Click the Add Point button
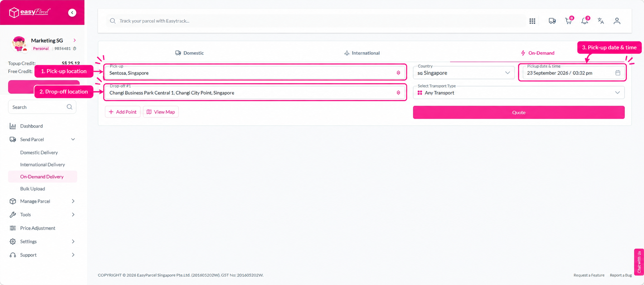Viewport: 644px width, 285px height. [123, 112]
